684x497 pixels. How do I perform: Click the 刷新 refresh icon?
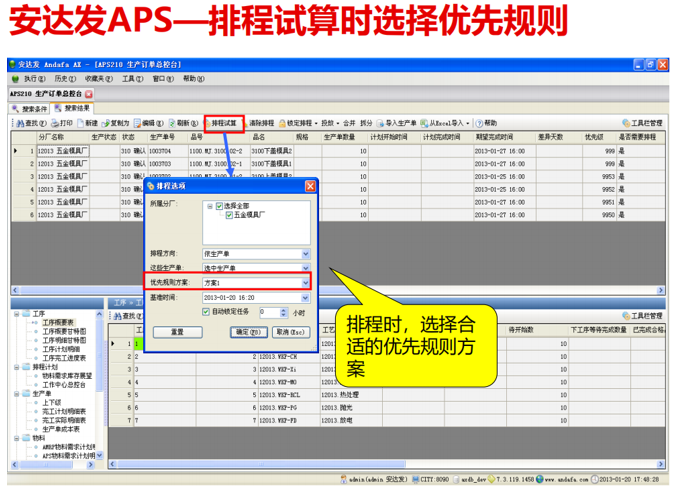[172, 123]
